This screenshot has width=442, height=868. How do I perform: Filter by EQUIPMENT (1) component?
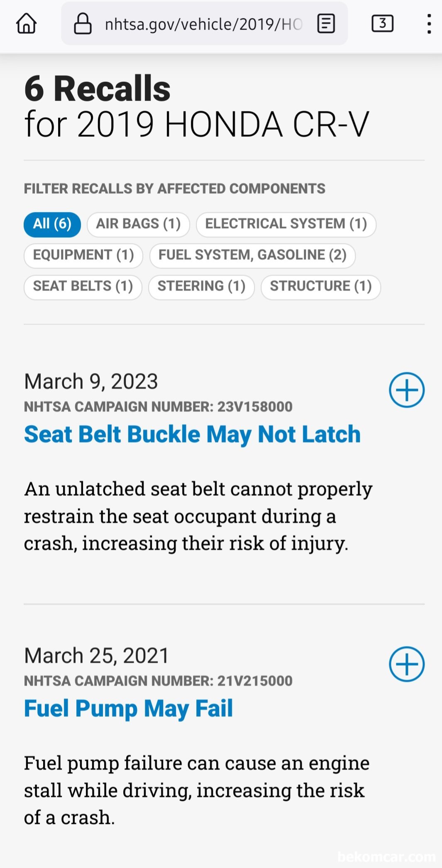83,255
